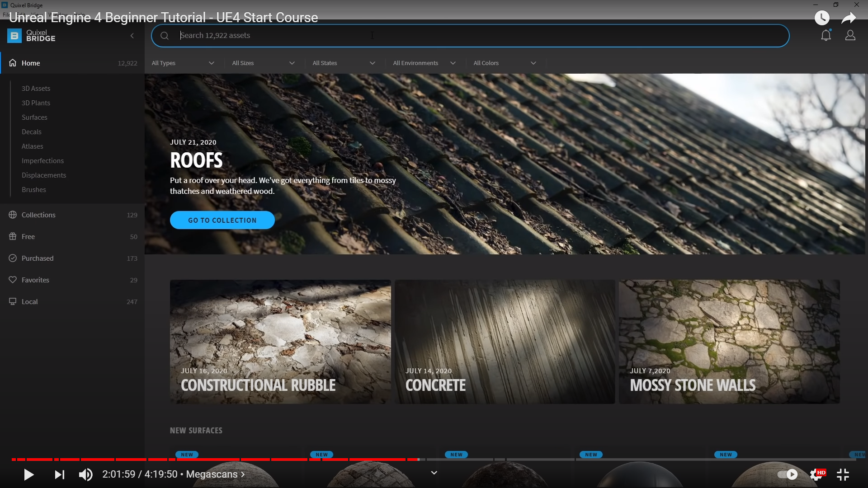Click the YouTube Watch Later clock icon
868x488 pixels.
coord(822,18)
